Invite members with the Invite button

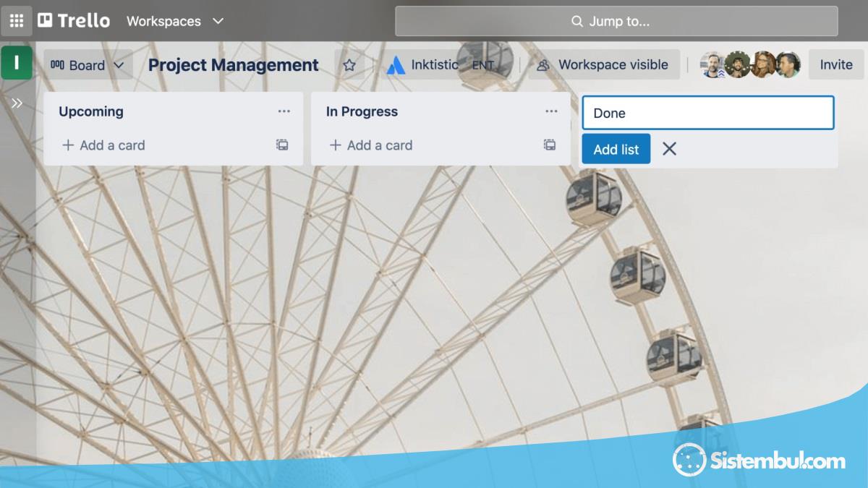click(836, 64)
